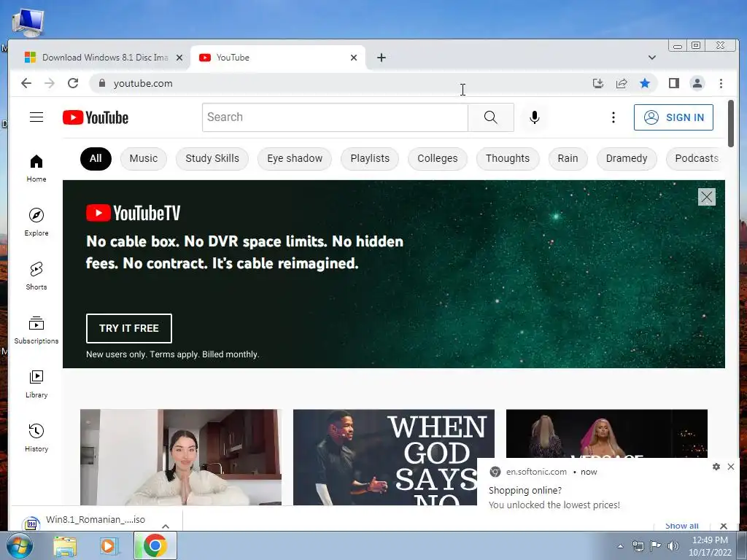Click the magnifying glass search button
Screen dimensions: 747x560
point(491,117)
